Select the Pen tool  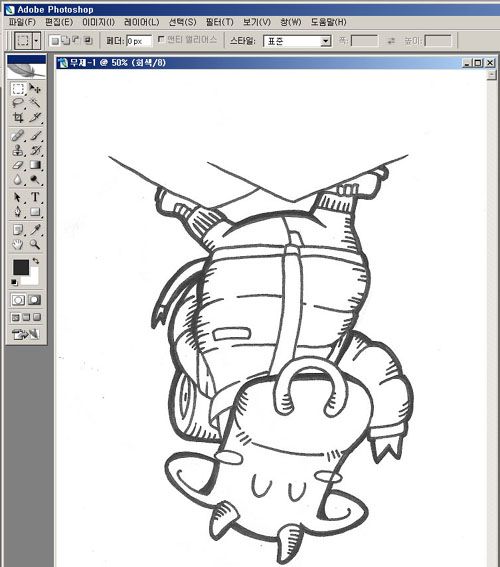click(17, 212)
